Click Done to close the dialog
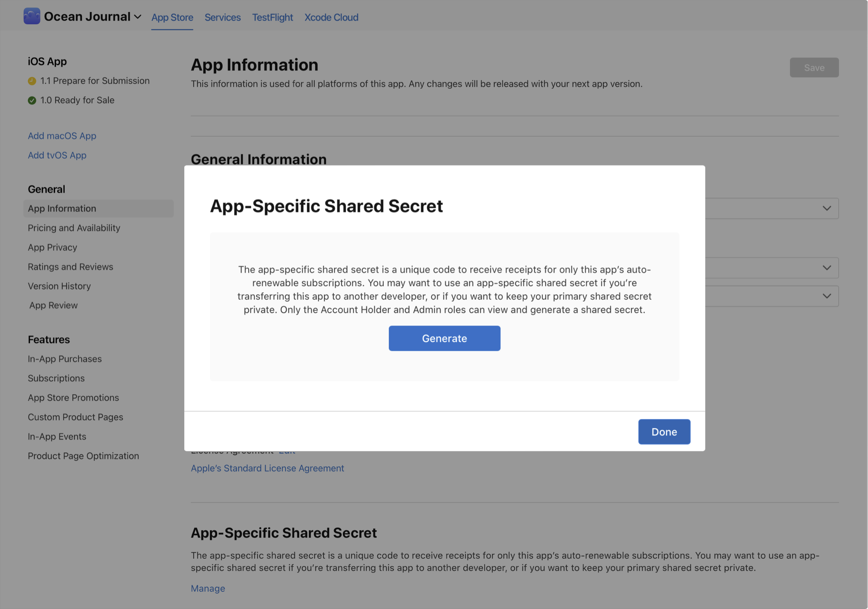Image resolution: width=868 pixels, height=609 pixels. click(664, 431)
